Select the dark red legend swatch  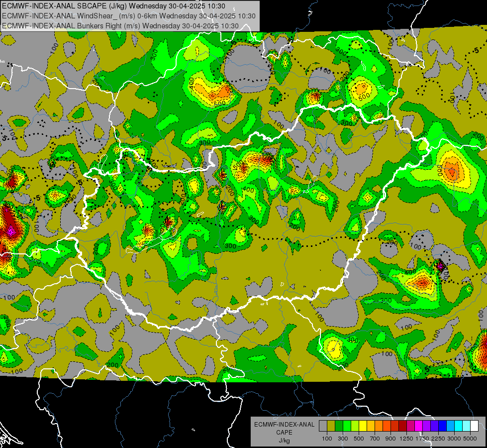pyautogui.click(x=402, y=426)
